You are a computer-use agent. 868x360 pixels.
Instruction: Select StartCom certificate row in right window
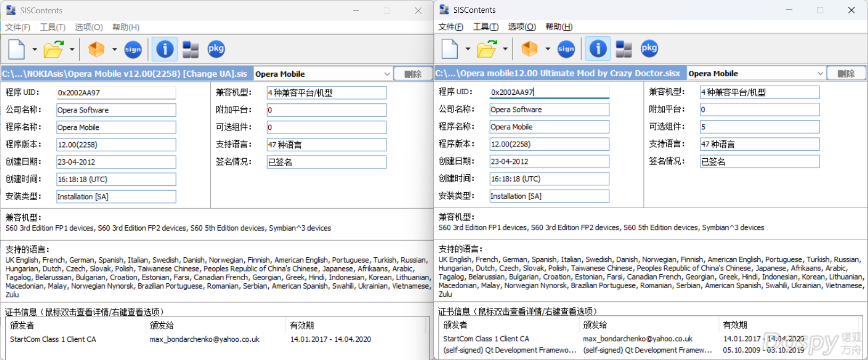(650, 339)
